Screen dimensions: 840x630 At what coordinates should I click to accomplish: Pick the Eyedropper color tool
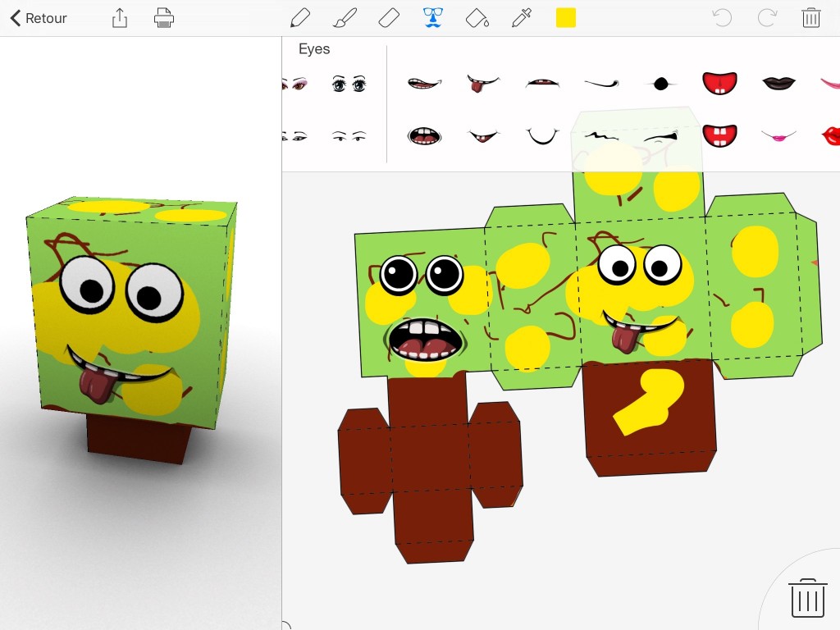point(521,18)
